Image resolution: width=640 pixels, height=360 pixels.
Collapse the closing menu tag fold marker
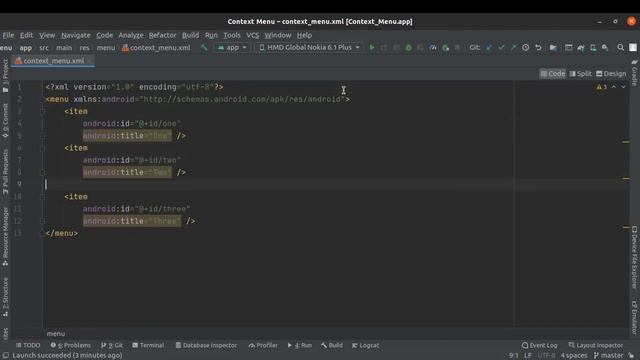tap(42, 233)
